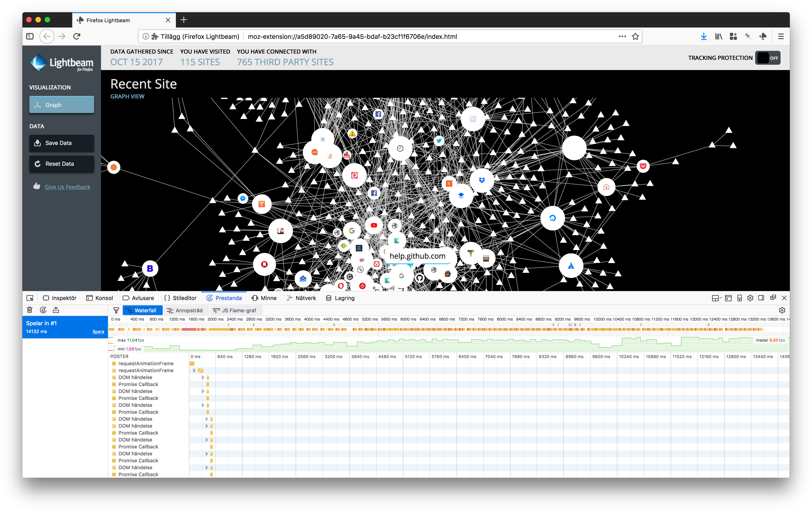Go back using the back arrow

(x=47, y=36)
